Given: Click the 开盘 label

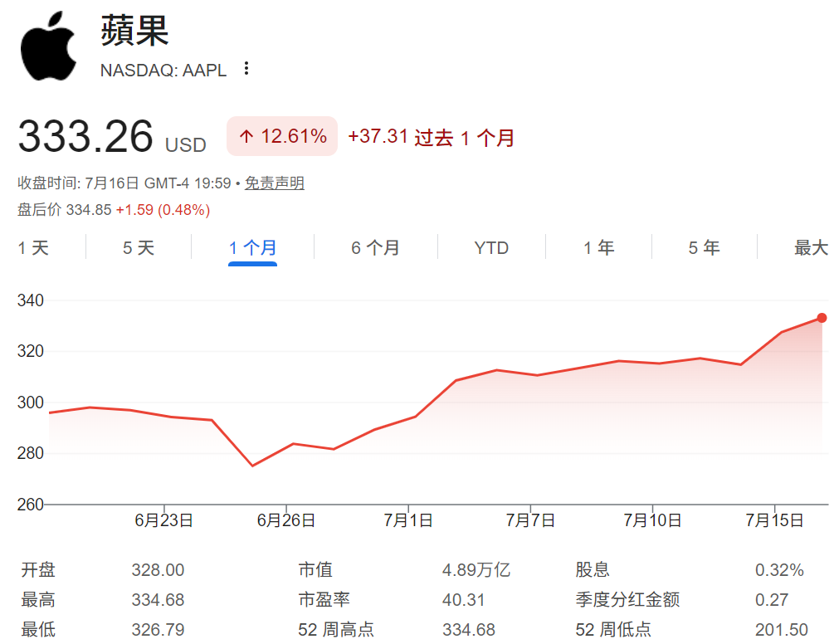Looking at the screenshot, I should [38, 570].
